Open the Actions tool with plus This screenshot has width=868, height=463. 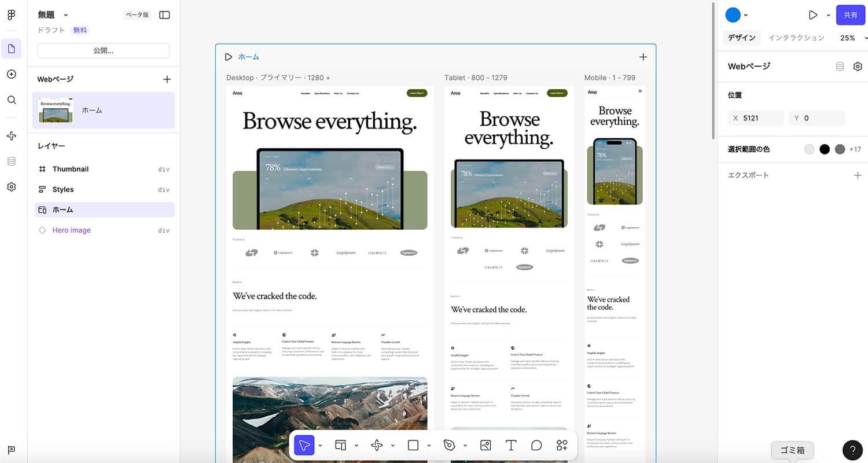coord(562,445)
